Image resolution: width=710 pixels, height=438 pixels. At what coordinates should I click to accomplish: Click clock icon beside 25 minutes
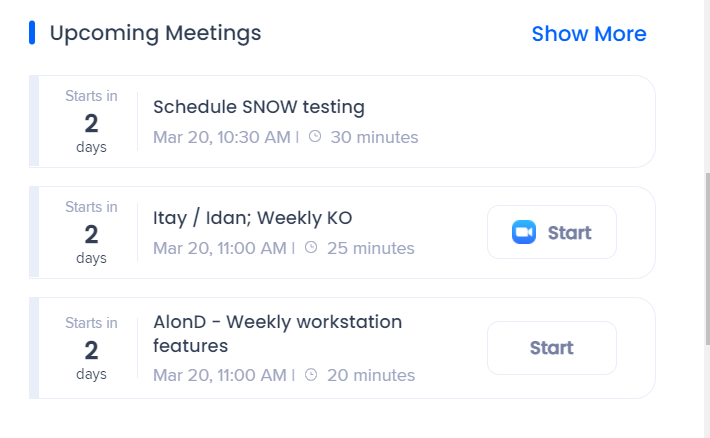pos(311,247)
